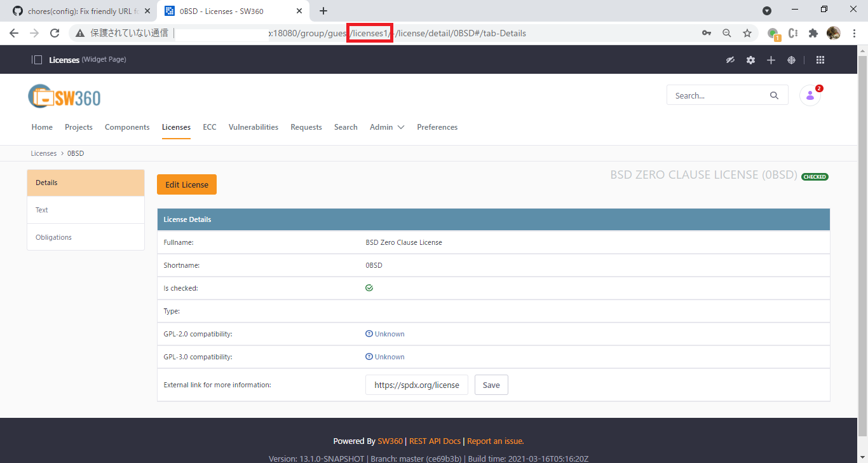Expand the Admin dropdown menu
Image resolution: width=868 pixels, height=463 pixels.
pyautogui.click(x=387, y=127)
